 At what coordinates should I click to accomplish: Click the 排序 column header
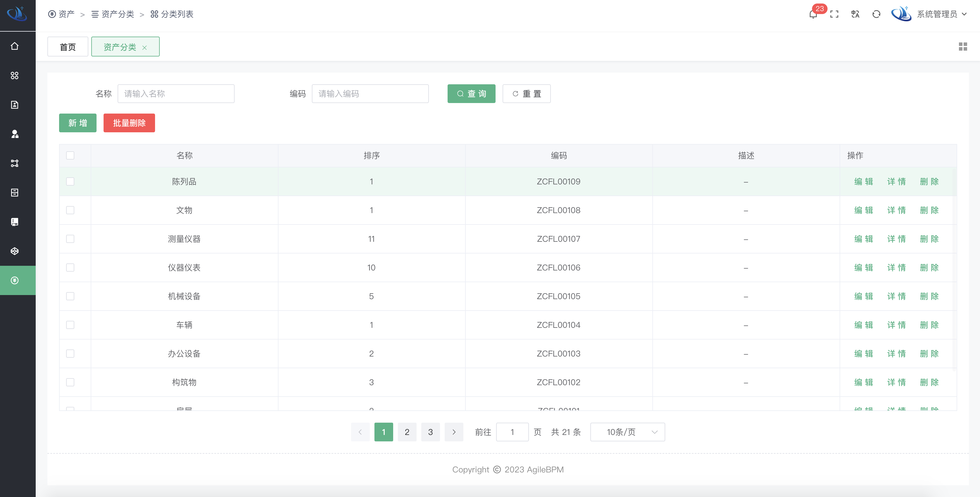(x=371, y=155)
